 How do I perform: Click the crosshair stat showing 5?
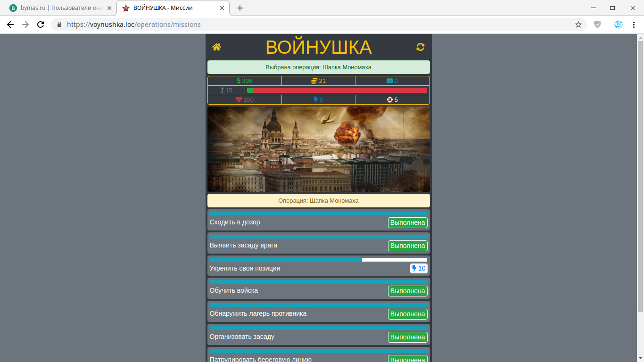pos(392,100)
